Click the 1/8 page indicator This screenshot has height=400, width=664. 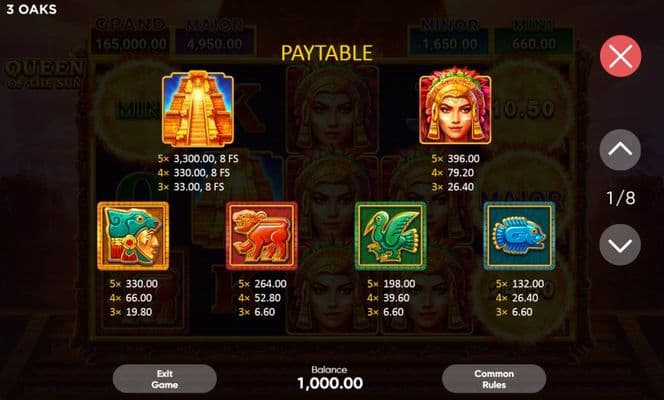click(x=620, y=198)
